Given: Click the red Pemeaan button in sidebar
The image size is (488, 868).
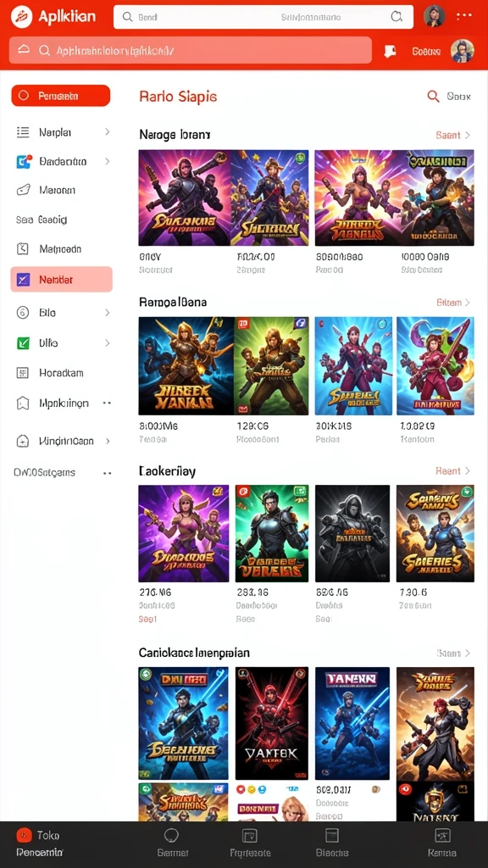Looking at the screenshot, I should pos(61,96).
